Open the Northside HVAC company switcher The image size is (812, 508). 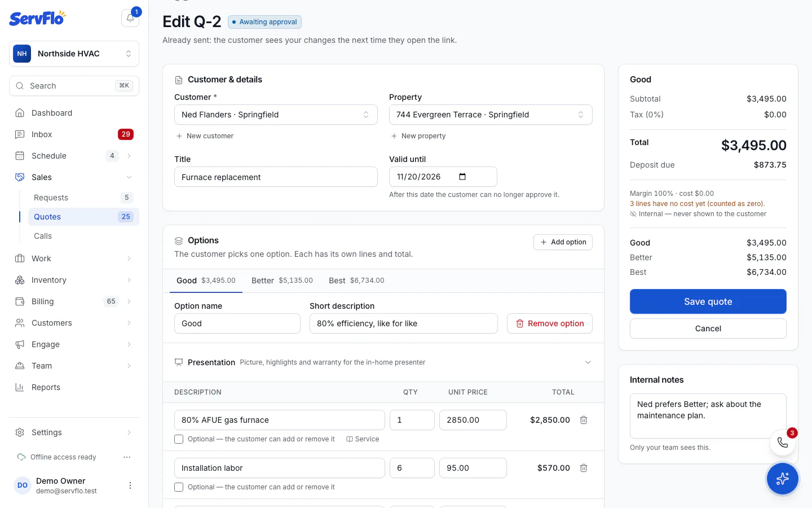[74, 54]
